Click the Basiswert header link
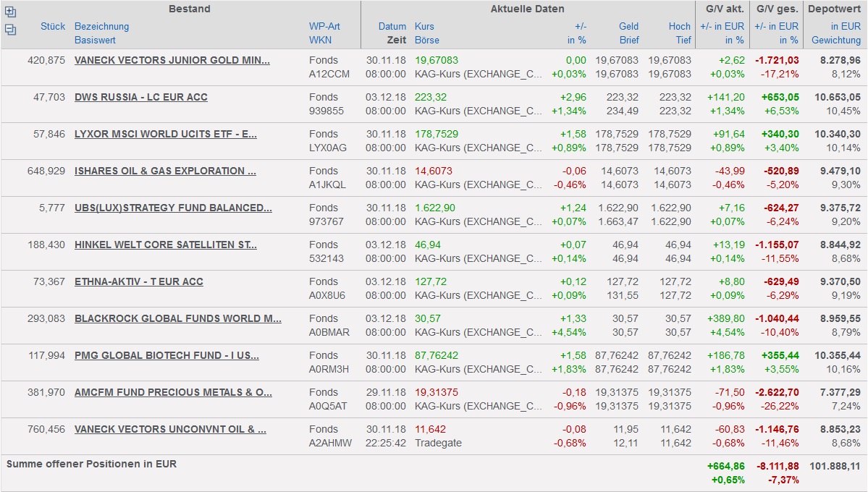 click(x=94, y=40)
